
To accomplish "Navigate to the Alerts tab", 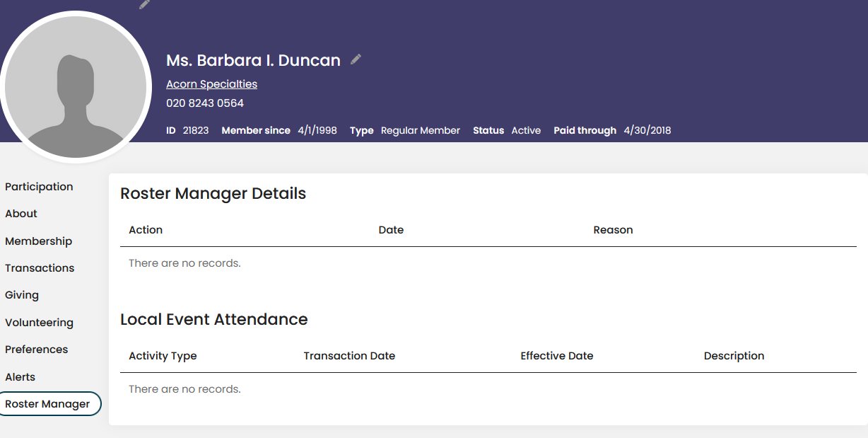I will click(20, 377).
